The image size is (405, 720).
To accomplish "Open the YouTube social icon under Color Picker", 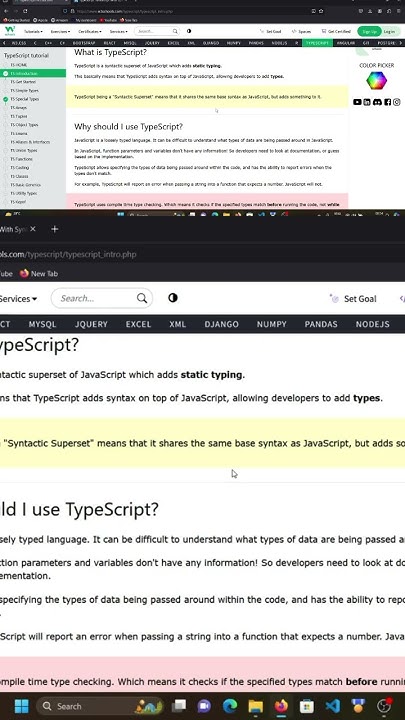I will coord(357,102).
